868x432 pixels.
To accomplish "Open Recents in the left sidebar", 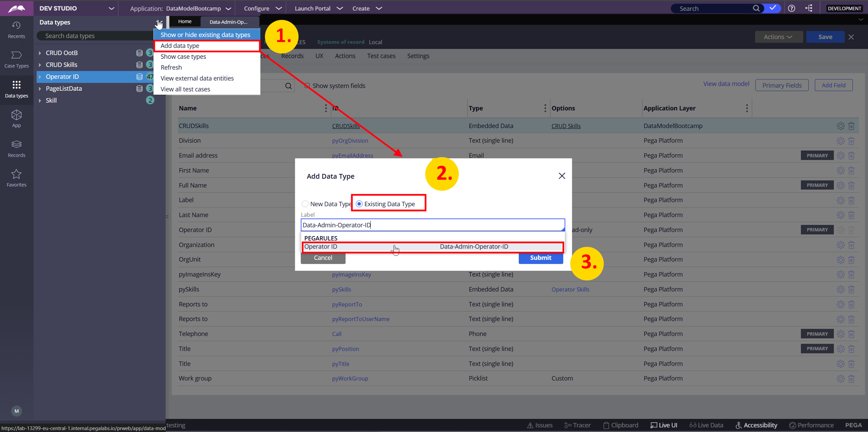I will click(16, 30).
